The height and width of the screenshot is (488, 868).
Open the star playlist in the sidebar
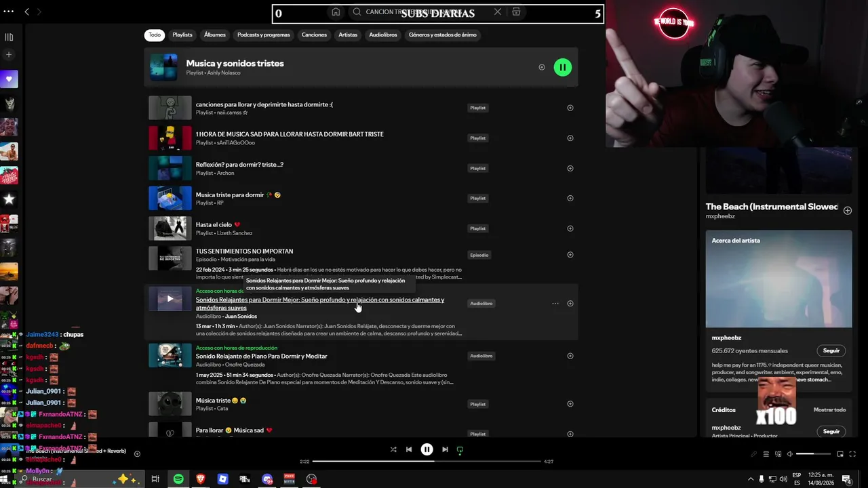tap(9, 199)
